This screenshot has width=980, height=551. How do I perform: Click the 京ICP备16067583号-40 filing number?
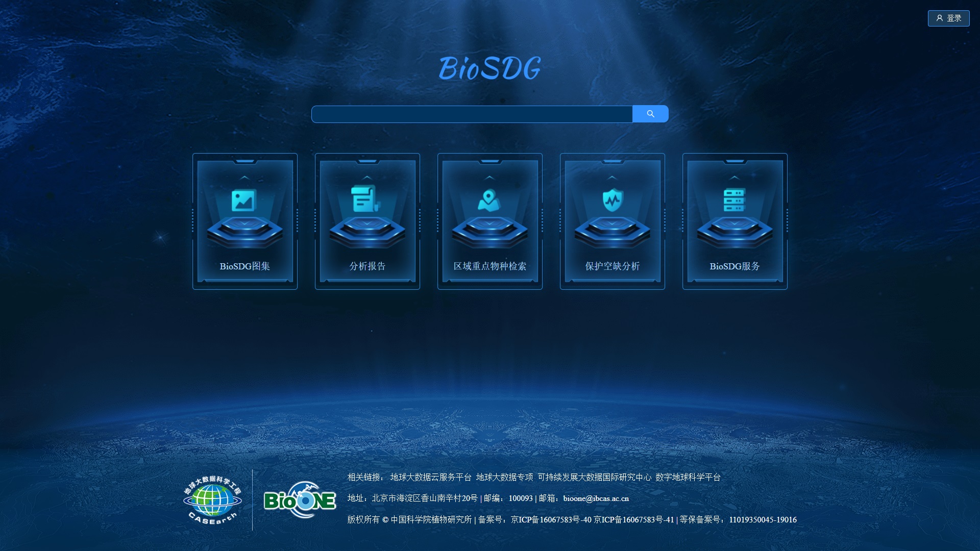(x=551, y=520)
